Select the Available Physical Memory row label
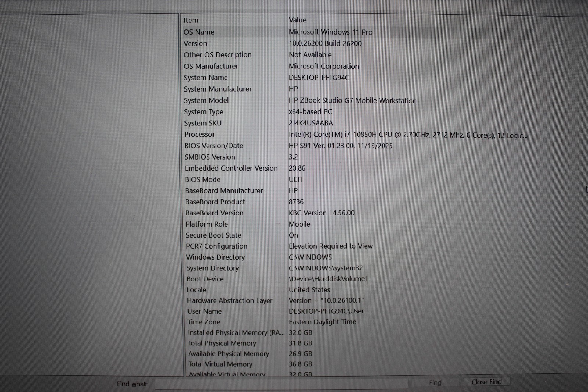 (229, 354)
